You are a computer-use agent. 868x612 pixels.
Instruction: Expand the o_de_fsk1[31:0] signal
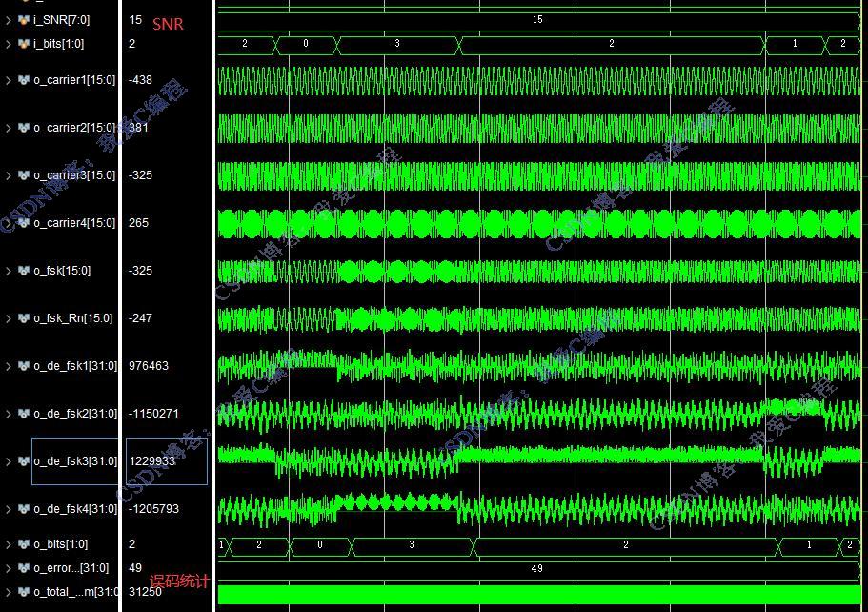(8, 366)
